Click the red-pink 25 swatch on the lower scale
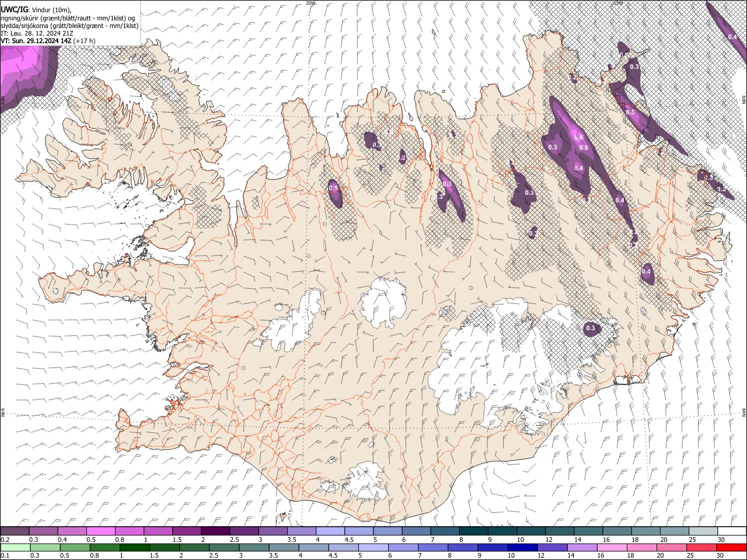The image size is (747, 560). point(701,547)
